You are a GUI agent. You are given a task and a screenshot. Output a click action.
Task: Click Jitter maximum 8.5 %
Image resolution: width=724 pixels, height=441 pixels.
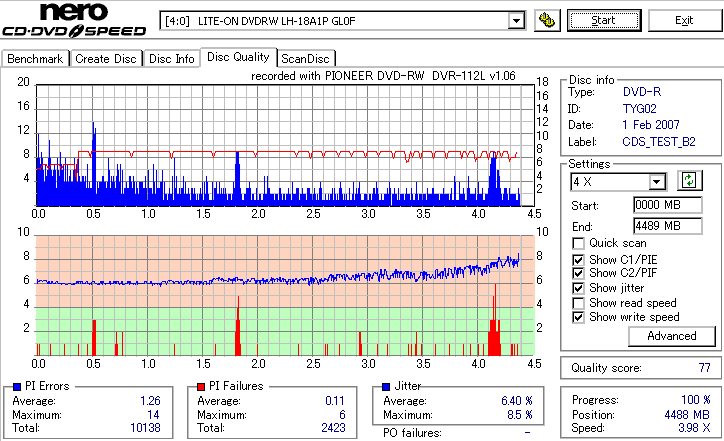tap(520, 415)
